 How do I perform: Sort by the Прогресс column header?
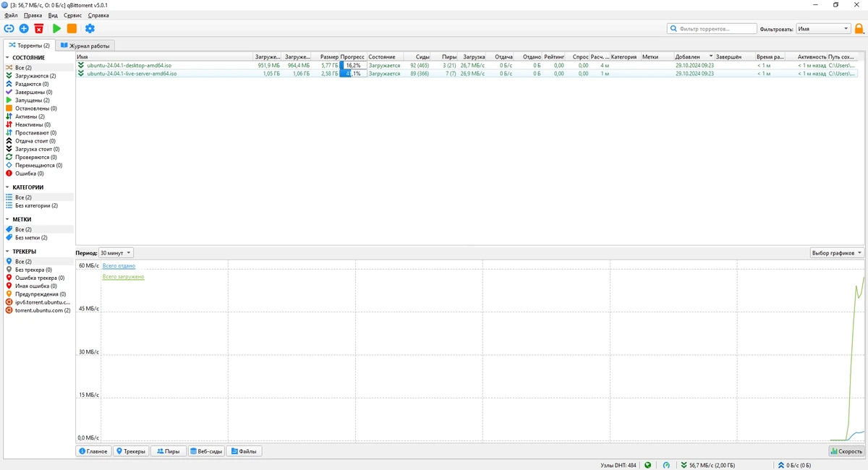[x=353, y=56]
